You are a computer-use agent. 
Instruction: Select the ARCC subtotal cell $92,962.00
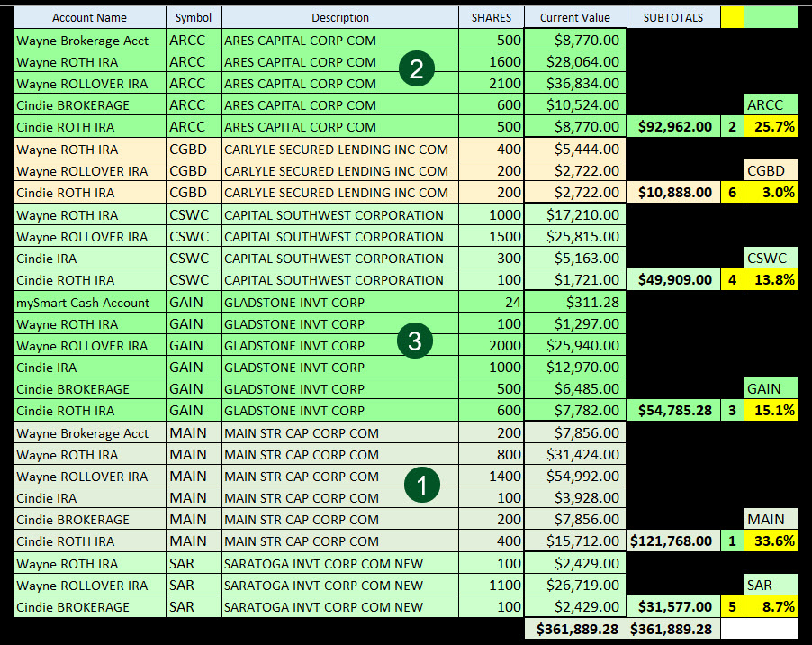click(673, 127)
